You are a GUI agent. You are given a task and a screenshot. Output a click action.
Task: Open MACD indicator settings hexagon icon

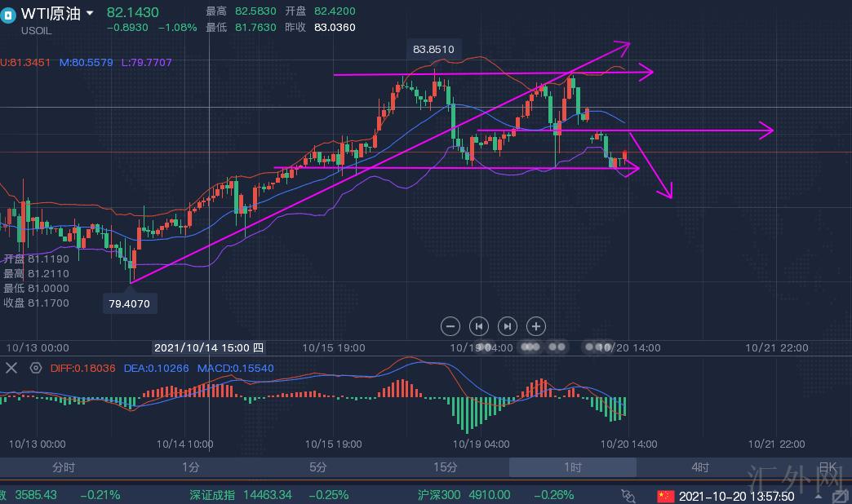[x=35, y=368]
